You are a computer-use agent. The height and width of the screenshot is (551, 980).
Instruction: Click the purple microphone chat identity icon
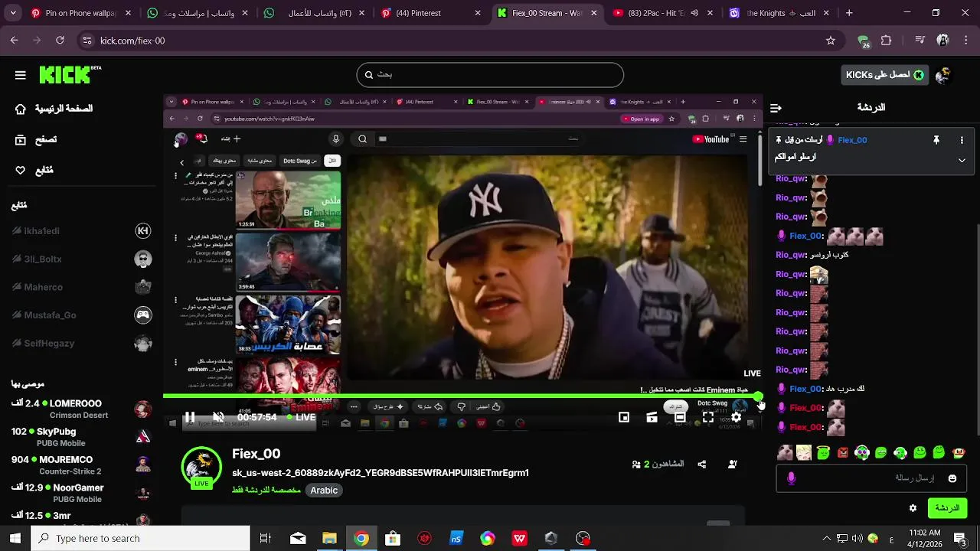click(x=791, y=478)
